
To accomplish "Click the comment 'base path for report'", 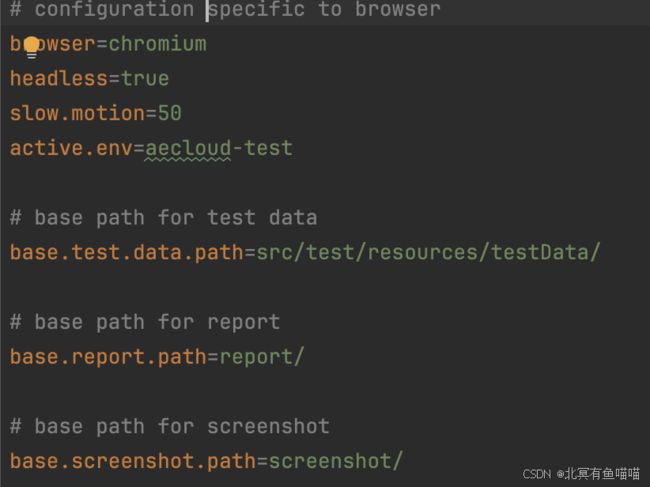I will pos(145,322).
